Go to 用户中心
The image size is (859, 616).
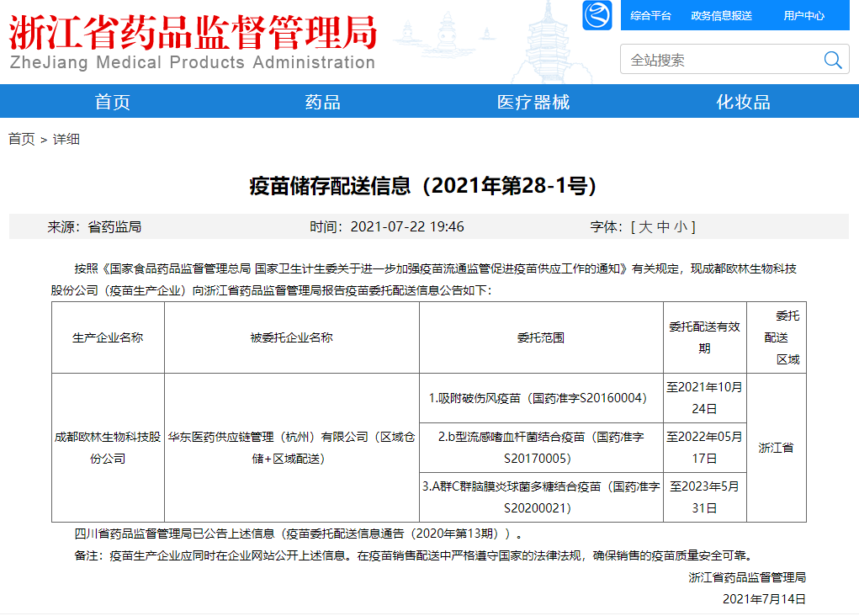pos(803,15)
